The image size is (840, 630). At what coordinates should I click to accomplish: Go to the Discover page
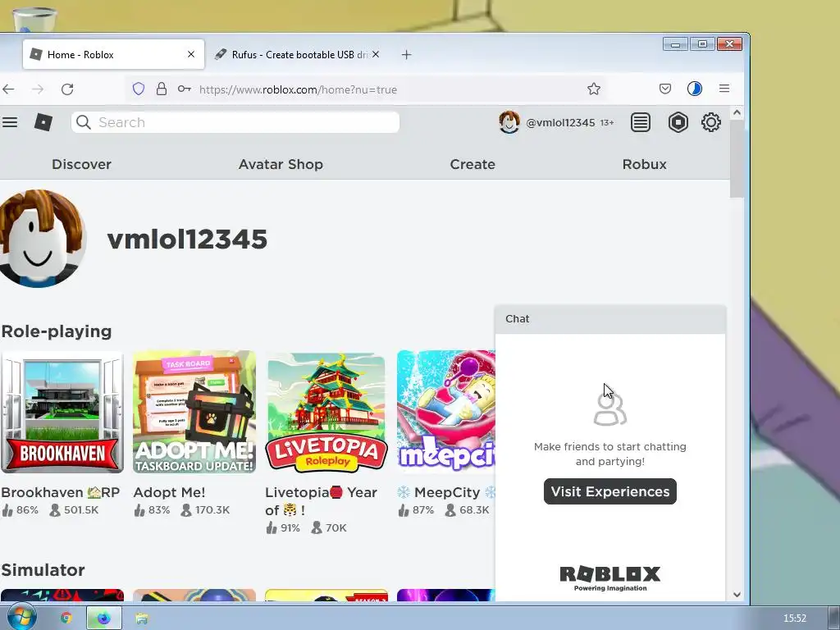click(81, 164)
